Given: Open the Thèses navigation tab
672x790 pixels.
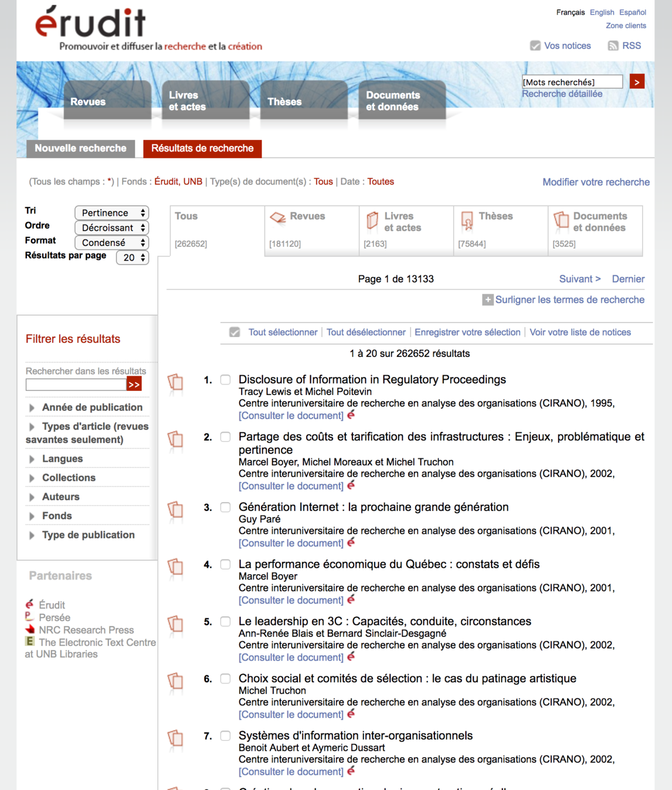Looking at the screenshot, I should point(304,101).
